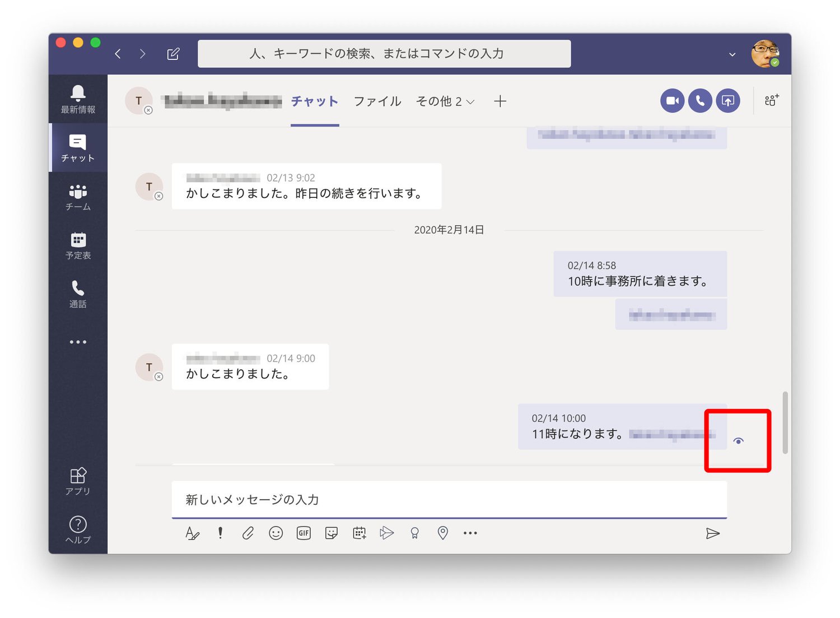Click the new message input field
The height and width of the screenshot is (618, 840).
tap(448, 499)
